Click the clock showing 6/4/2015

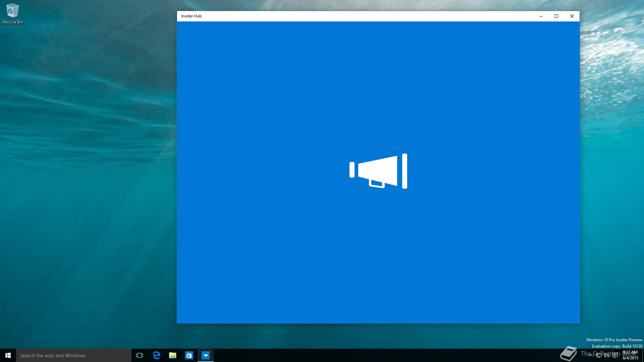click(x=630, y=355)
